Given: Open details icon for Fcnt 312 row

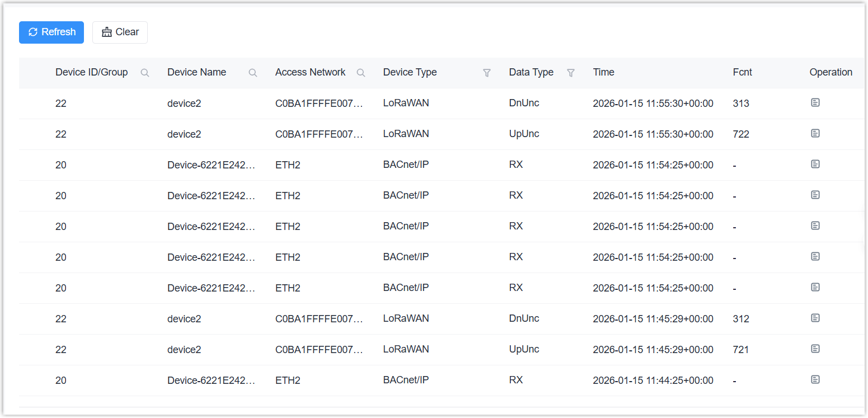Looking at the screenshot, I should [x=815, y=318].
